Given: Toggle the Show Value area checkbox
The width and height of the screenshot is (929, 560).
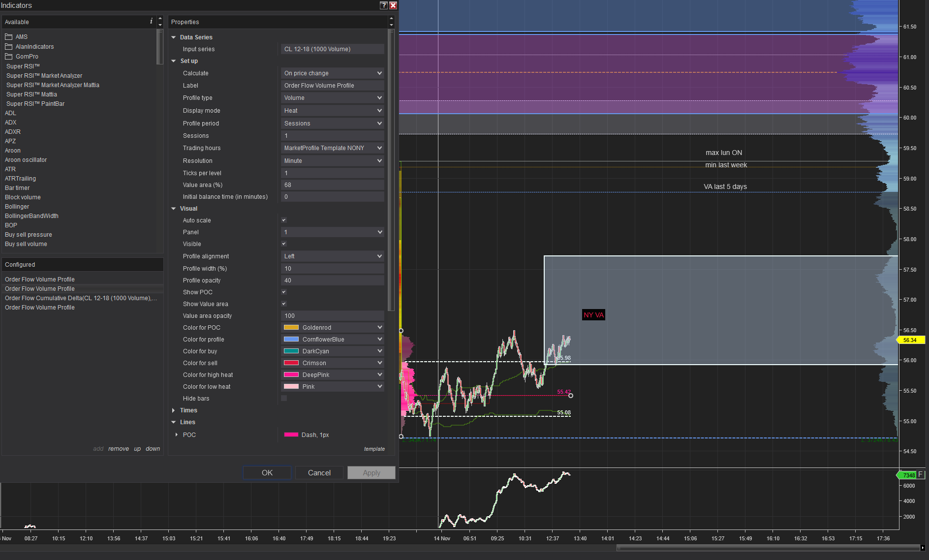Looking at the screenshot, I should coord(284,304).
